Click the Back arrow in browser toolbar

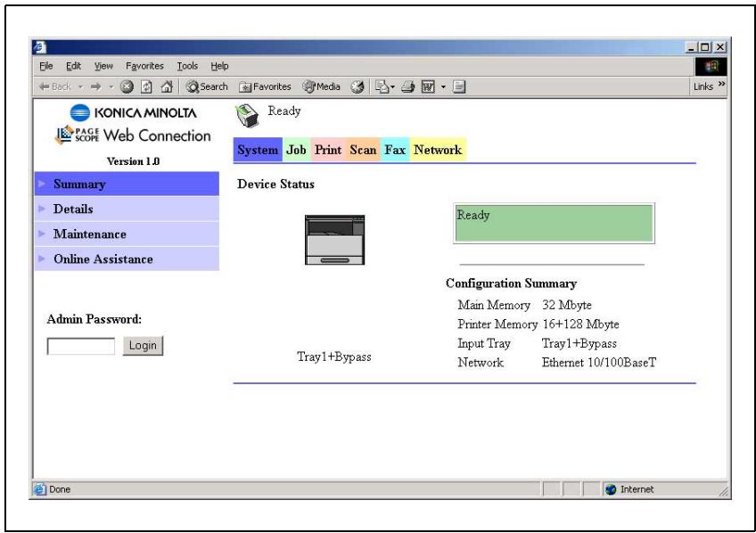tap(54, 86)
